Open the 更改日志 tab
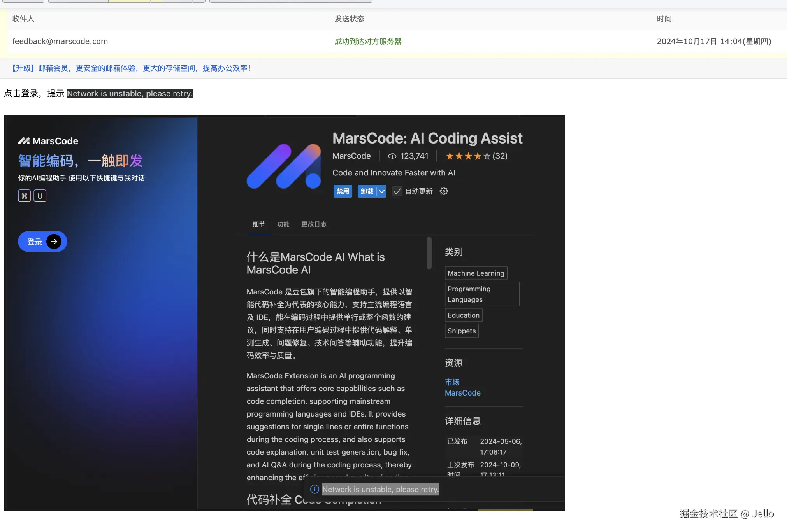This screenshot has height=532, width=787. click(x=314, y=224)
